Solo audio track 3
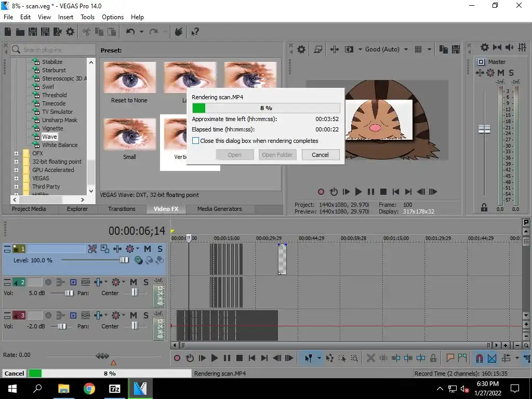The width and height of the screenshot is (532, 399). tap(146, 315)
